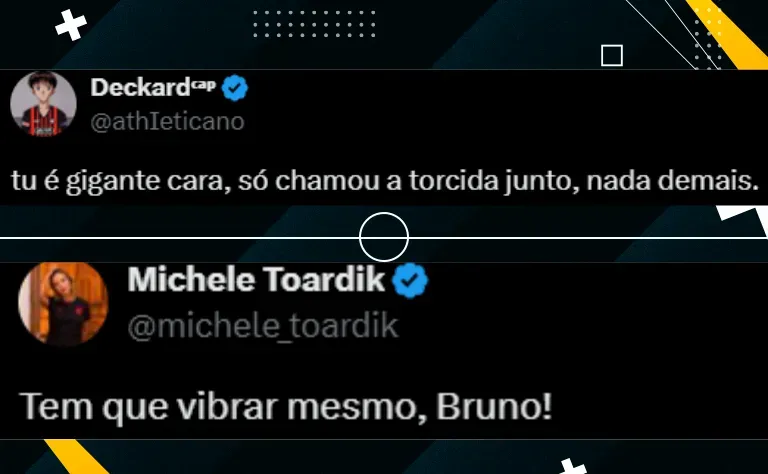768x474 pixels.
Task: Click the dotted grid pattern at top
Action: coord(314,24)
